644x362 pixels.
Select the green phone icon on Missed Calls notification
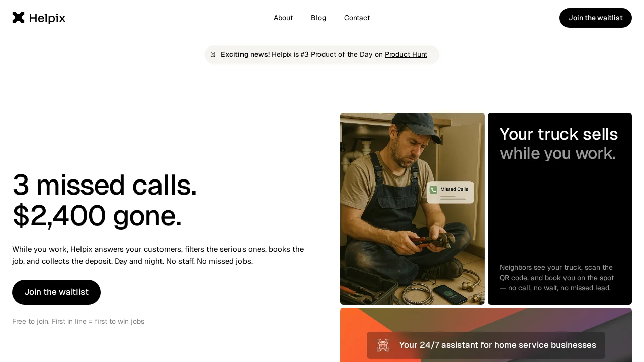(x=433, y=190)
